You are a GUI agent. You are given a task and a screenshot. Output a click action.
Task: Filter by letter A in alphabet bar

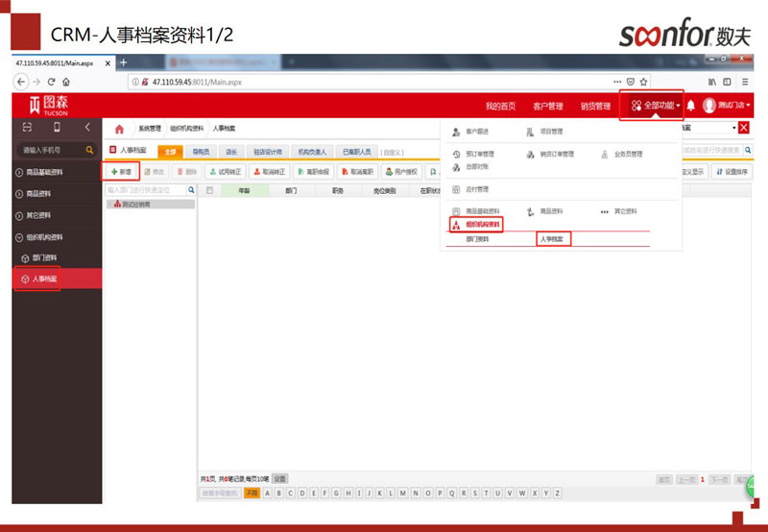[267, 493]
